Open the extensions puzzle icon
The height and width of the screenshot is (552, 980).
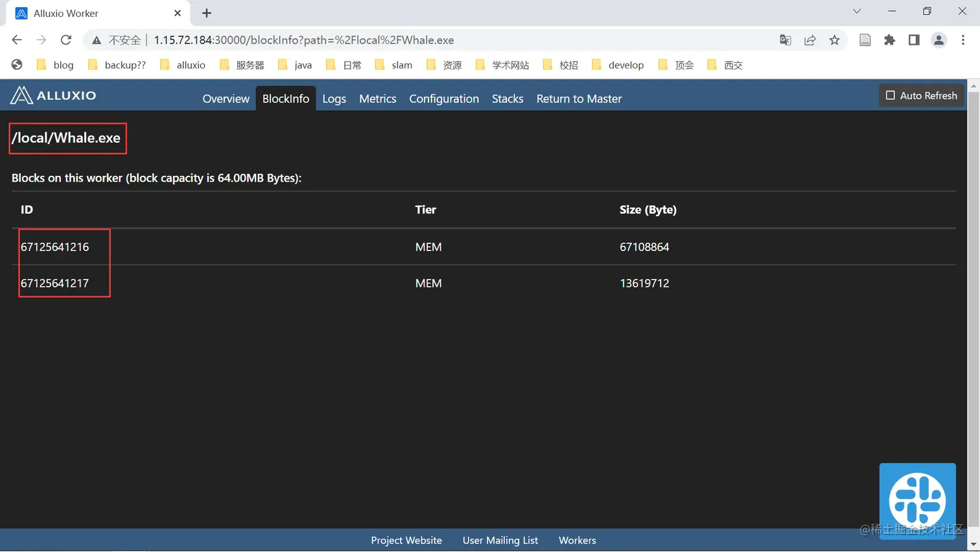click(890, 40)
